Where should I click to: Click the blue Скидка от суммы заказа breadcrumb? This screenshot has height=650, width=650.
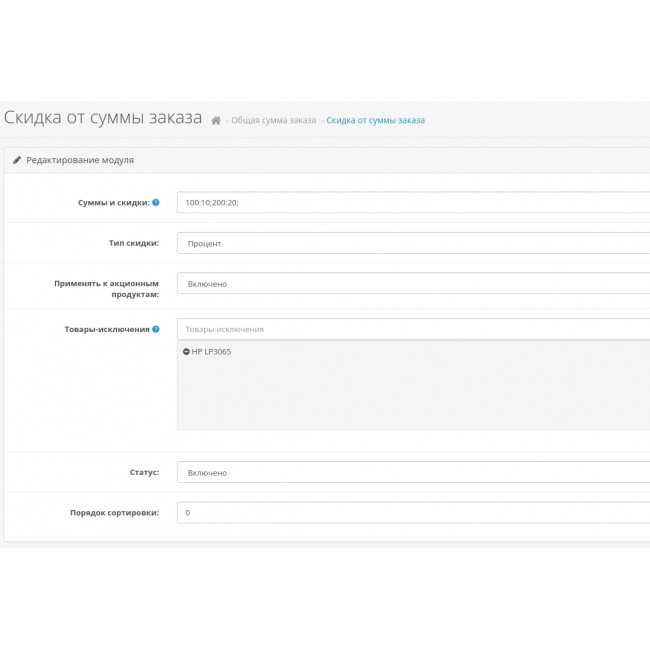[x=375, y=120]
